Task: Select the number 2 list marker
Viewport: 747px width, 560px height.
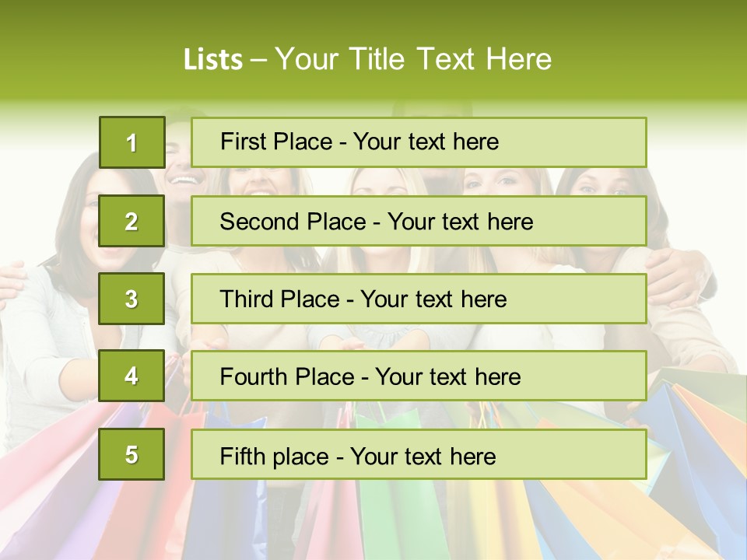Action: click(132, 221)
